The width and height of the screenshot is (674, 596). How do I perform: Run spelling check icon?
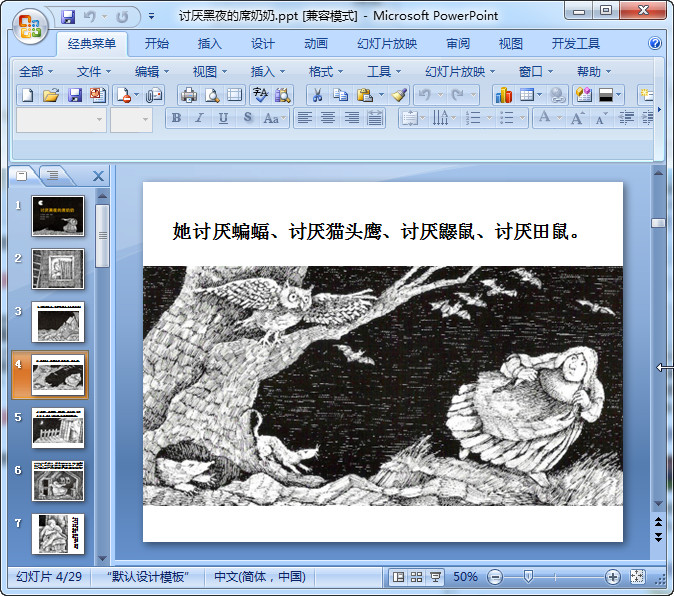click(x=260, y=95)
